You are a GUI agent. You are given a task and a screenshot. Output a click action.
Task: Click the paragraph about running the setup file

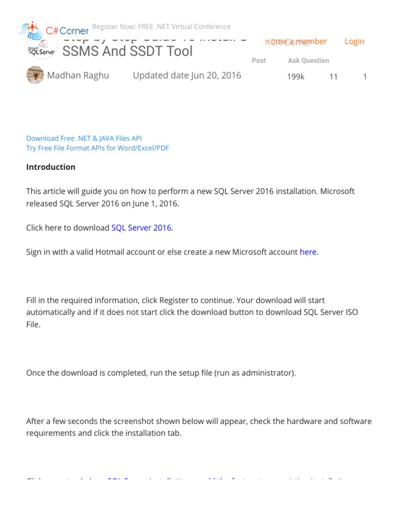pos(161,373)
